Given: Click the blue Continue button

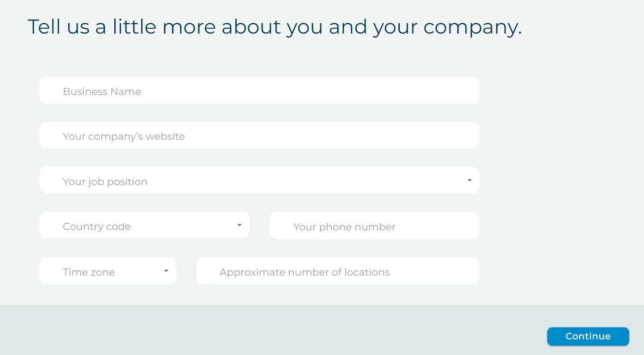Looking at the screenshot, I should coord(588,336).
